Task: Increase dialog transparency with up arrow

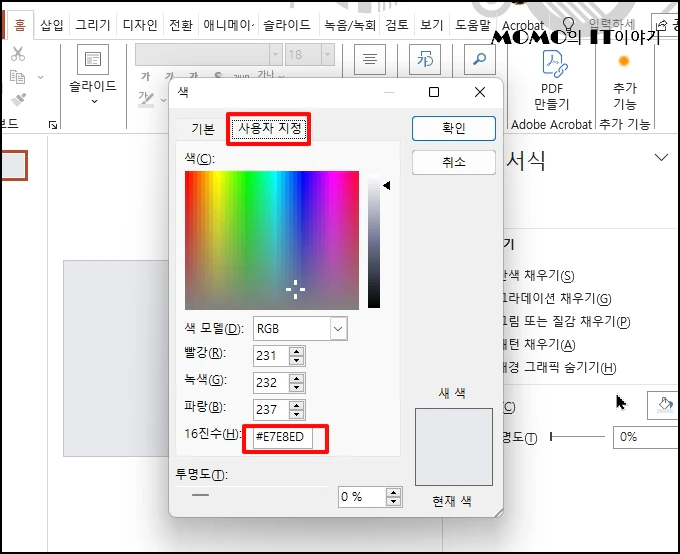Action: 393,492
